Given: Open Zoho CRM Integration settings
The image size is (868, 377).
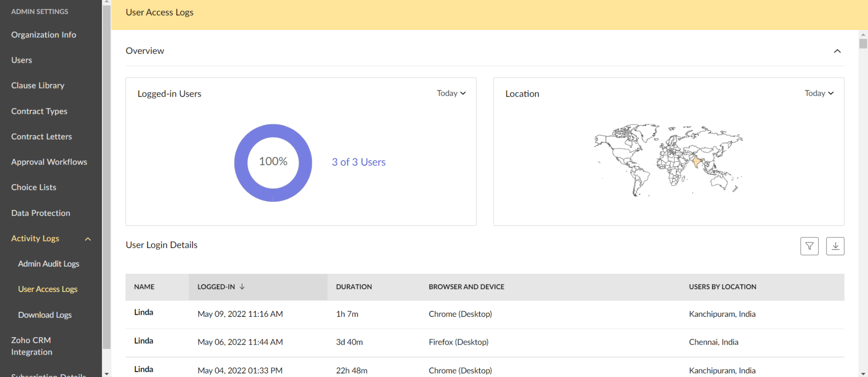Looking at the screenshot, I should click(x=32, y=346).
